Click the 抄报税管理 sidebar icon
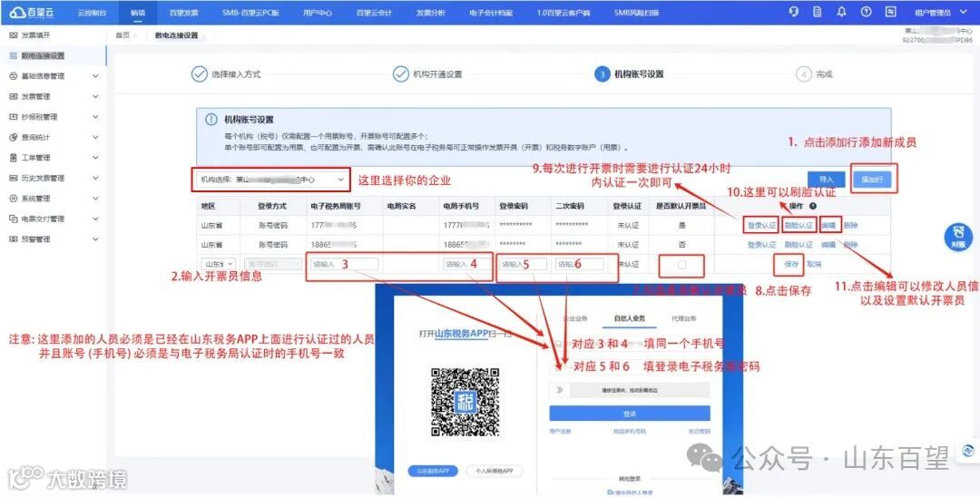980x497 pixels. [13, 117]
